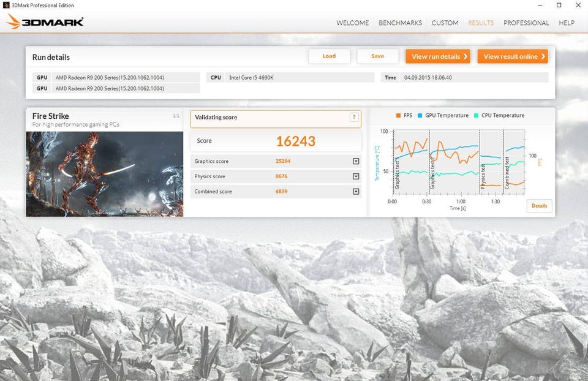Click the 3DMark logo in header

click(x=45, y=22)
